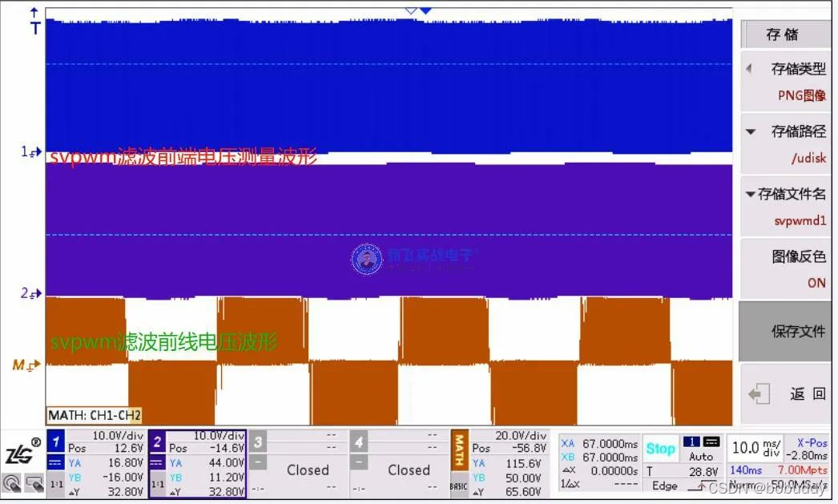Click XA 67.0000ms cursor readout
This screenshot has width=838, height=504.
pyautogui.click(x=599, y=444)
